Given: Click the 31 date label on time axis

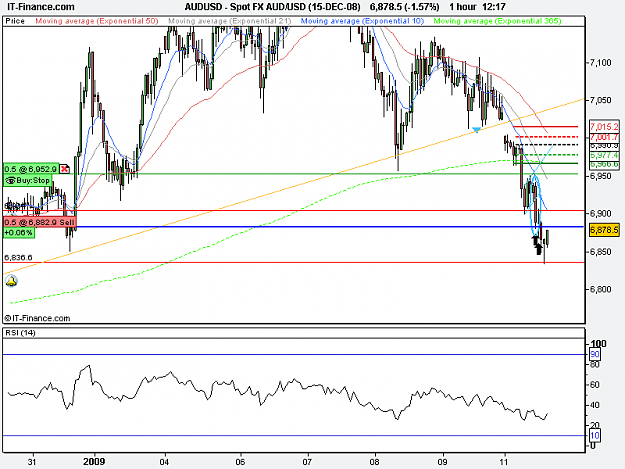Looking at the screenshot, I should 32,462.
